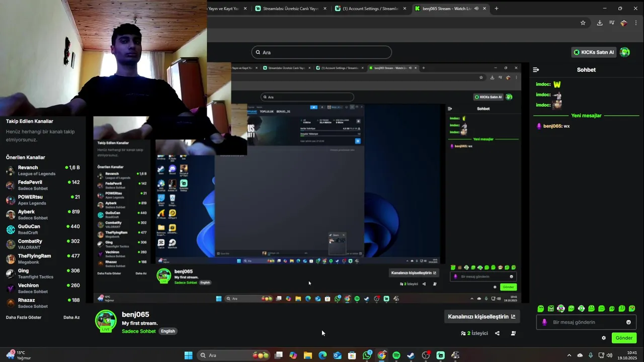This screenshot has height=362, width=644.
Task: Open POWERtsu channel in sidebar
Action: [43, 200]
